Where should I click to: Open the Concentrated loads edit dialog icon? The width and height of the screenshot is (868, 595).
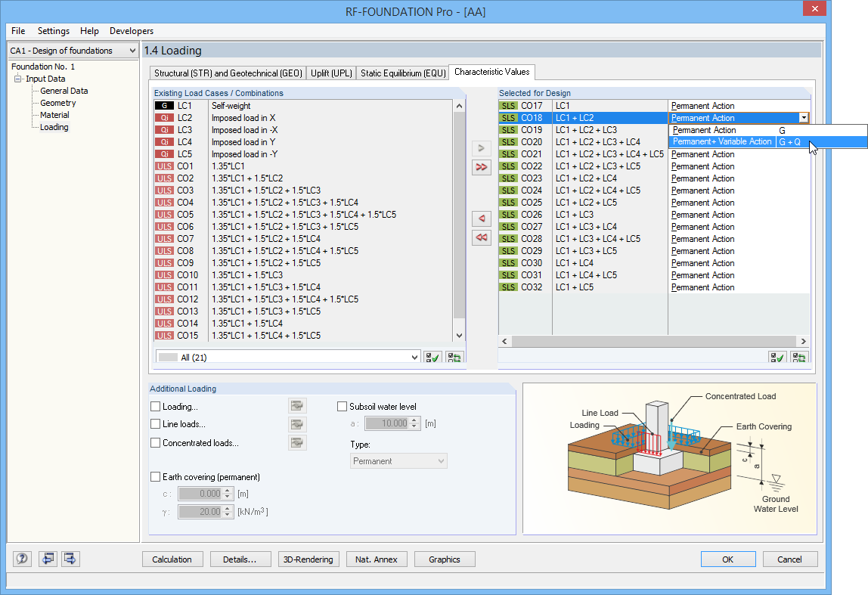click(297, 443)
